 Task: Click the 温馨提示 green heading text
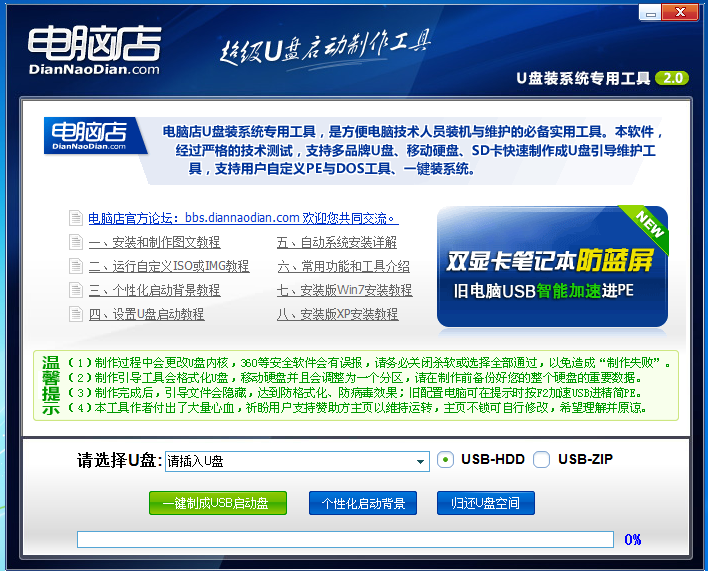[51, 385]
